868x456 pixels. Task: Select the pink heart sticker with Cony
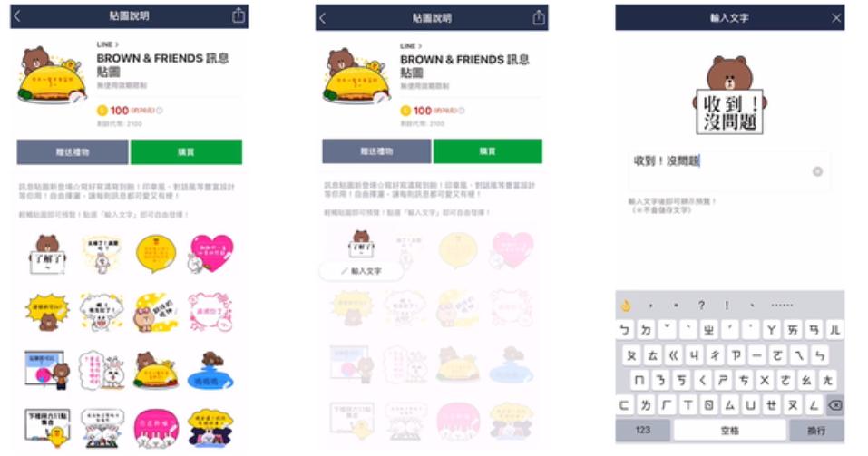[x=210, y=254]
